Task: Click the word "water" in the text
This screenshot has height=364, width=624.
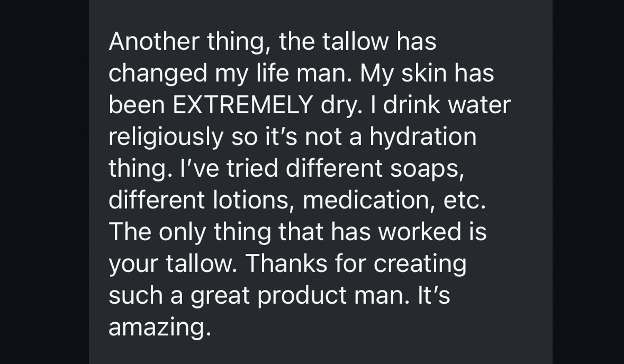Action: 479,105
